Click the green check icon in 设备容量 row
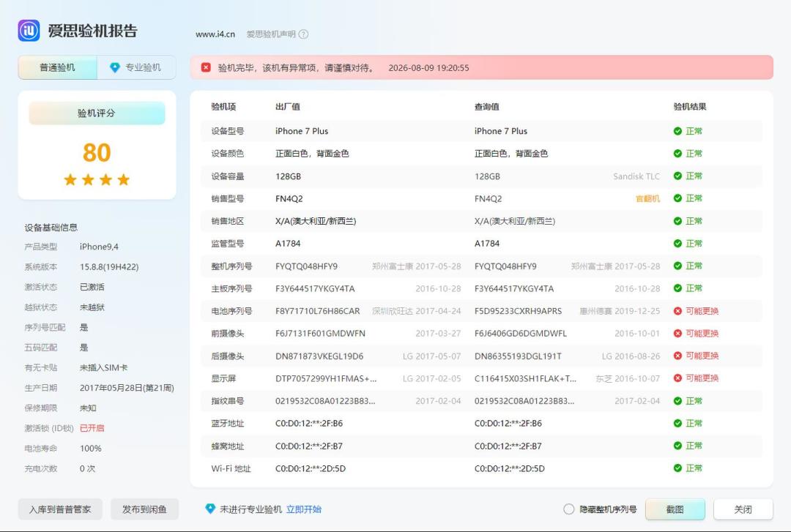Screen dimensions: 791x532 677,176
